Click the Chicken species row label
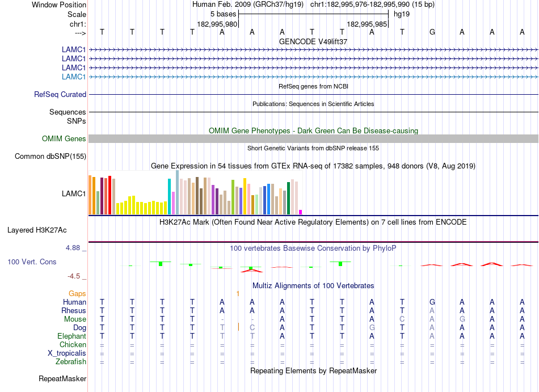Viewport: 539px width, 392px height. click(73, 344)
